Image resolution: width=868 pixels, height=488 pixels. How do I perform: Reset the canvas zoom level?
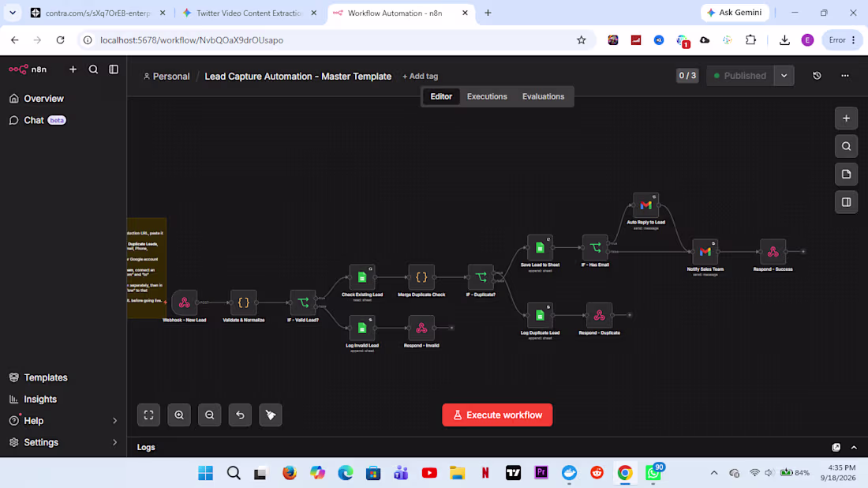coord(240,415)
